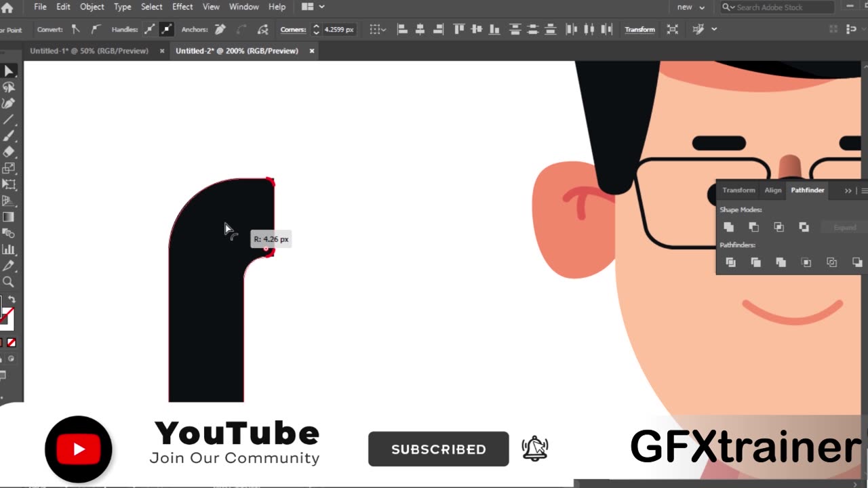Open dropdown next to selection options icon
Screen dimensions: 868x488
[713, 29]
